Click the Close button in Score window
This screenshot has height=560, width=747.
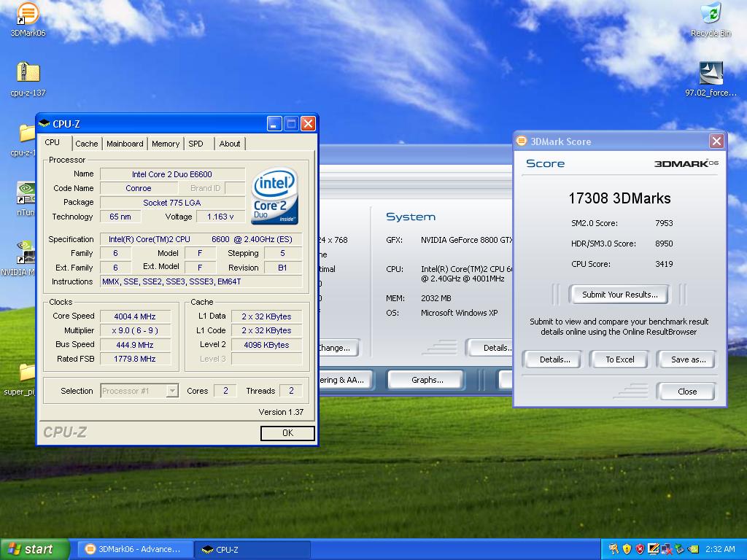686,392
